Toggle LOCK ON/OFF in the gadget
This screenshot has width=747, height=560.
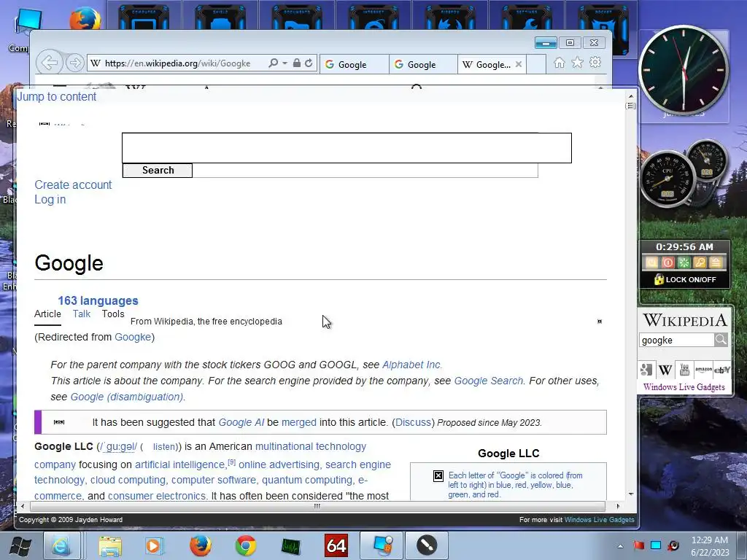coord(684,279)
